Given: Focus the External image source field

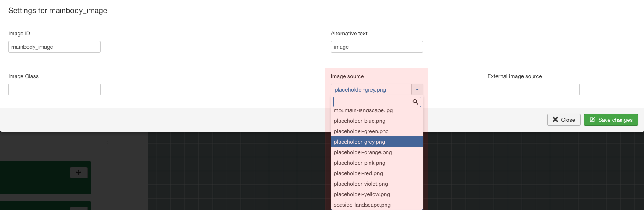Looking at the screenshot, I should pyautogui.click(x=533, y=89).
